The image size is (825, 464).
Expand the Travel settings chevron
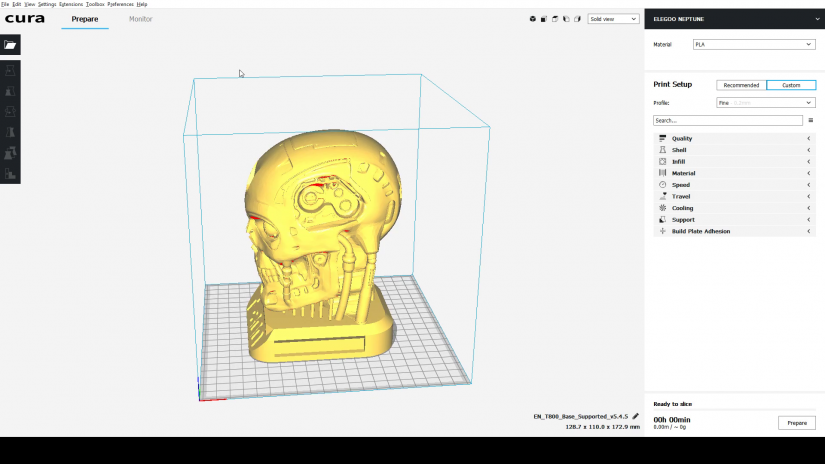tap(809, 196)
